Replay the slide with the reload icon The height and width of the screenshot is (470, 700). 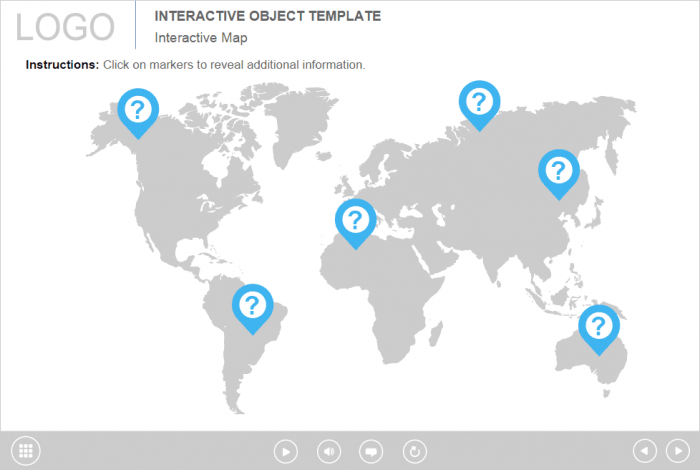pos(414,451)
